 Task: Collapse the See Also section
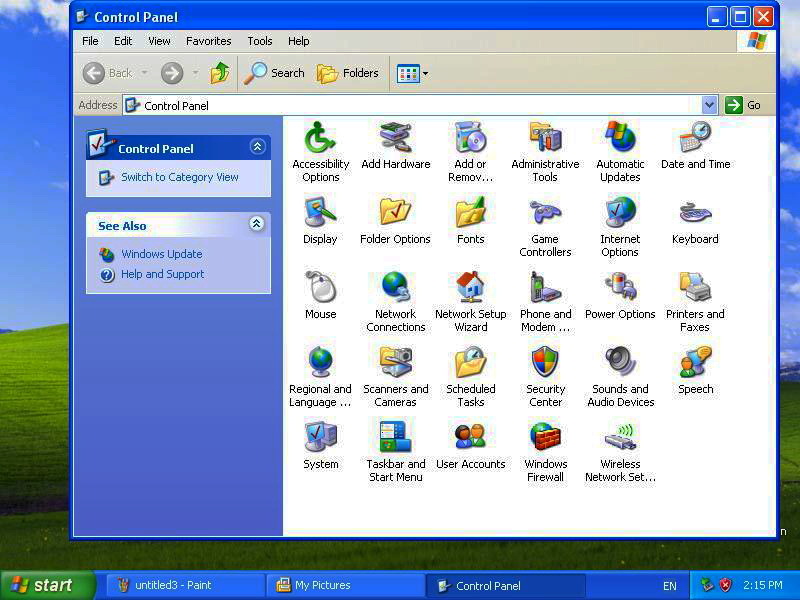(x=256, y=223)
